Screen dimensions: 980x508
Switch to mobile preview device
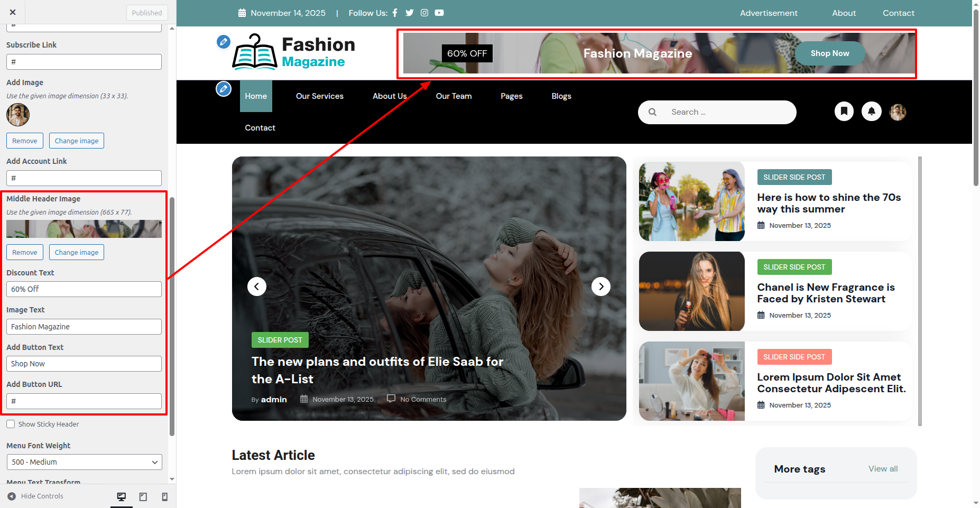164,496
